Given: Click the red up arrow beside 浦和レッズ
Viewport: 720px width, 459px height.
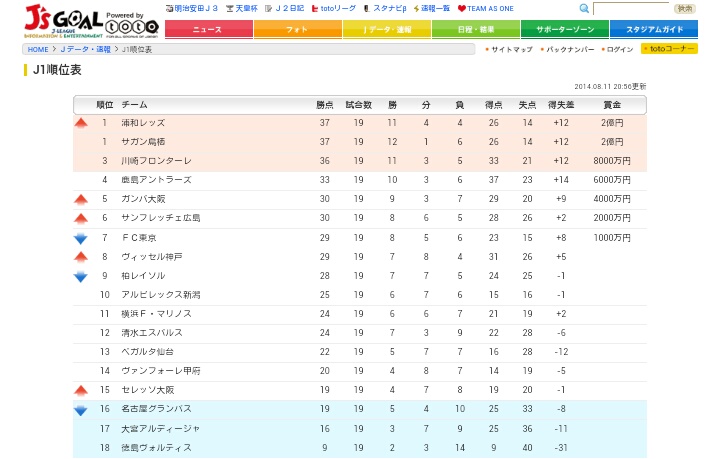Looking at the screenshot, I should click(x=81, y=123).
